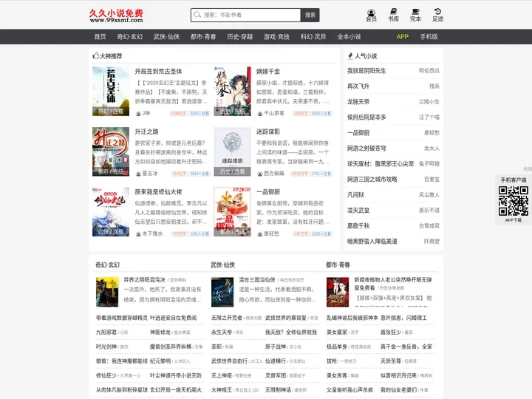Click the 久久小说免费 site logo
Image resolution: width=532 pixels, height=399 pixels.
click(116, 16)
